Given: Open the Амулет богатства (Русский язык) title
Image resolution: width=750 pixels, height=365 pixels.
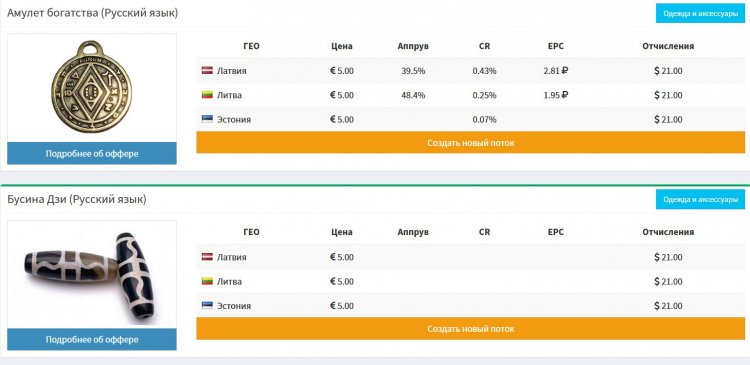Looking at the screenshot, I should 92,13.
